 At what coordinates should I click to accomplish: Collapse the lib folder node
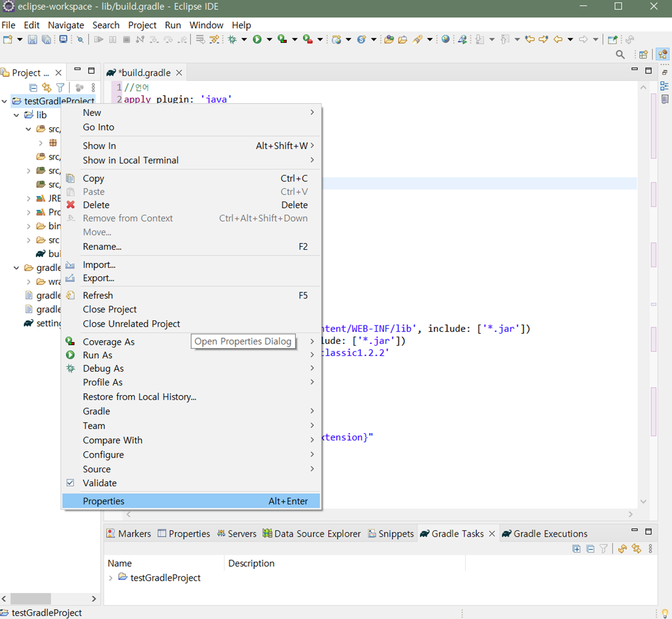pos(16,115)
